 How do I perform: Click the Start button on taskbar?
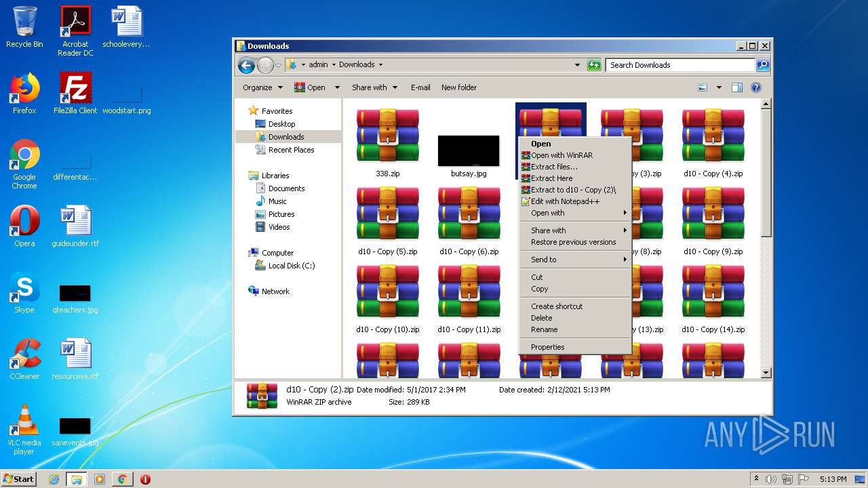click(x=19, y=479)
